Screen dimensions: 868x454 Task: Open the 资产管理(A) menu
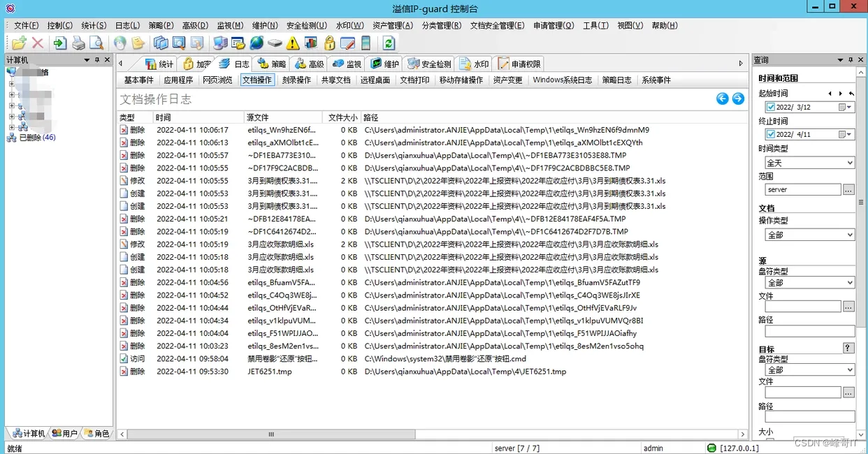(x=393, y=25)
